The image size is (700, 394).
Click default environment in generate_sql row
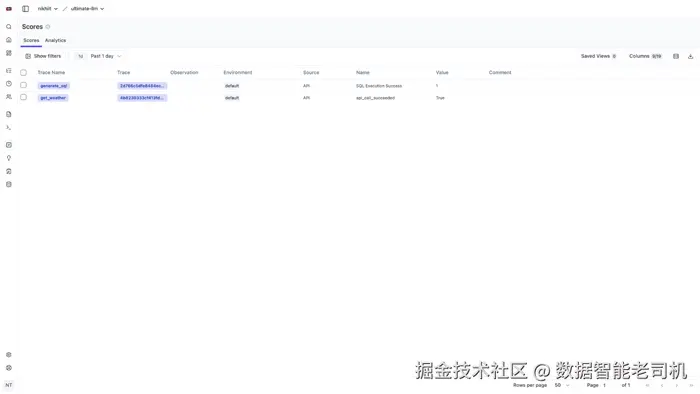pos(232,86)
